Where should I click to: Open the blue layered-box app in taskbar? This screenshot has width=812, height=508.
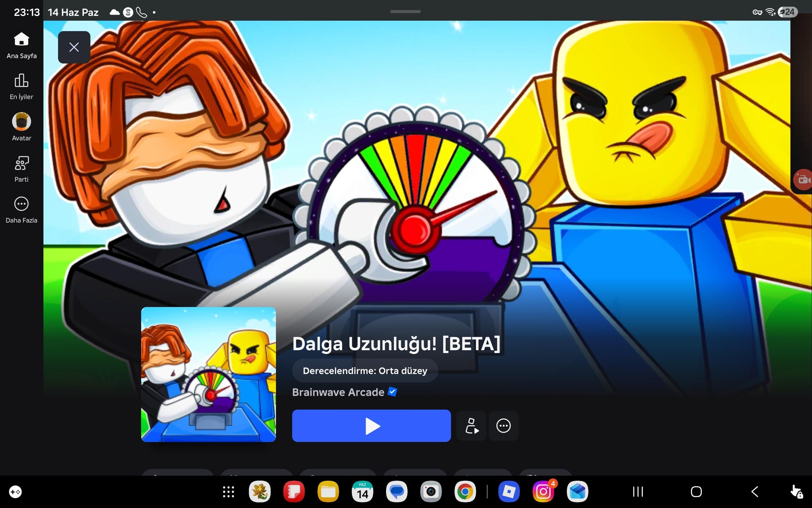[x=578, y=491]
